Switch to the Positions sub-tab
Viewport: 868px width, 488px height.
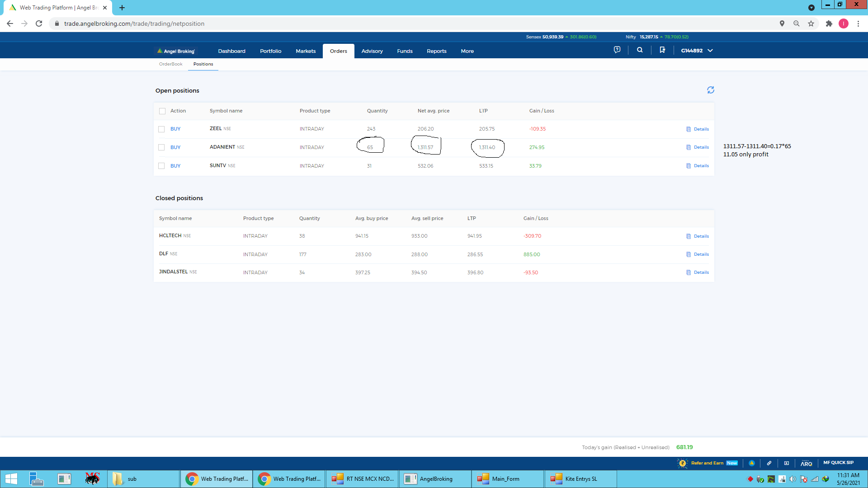coord(203,64)
